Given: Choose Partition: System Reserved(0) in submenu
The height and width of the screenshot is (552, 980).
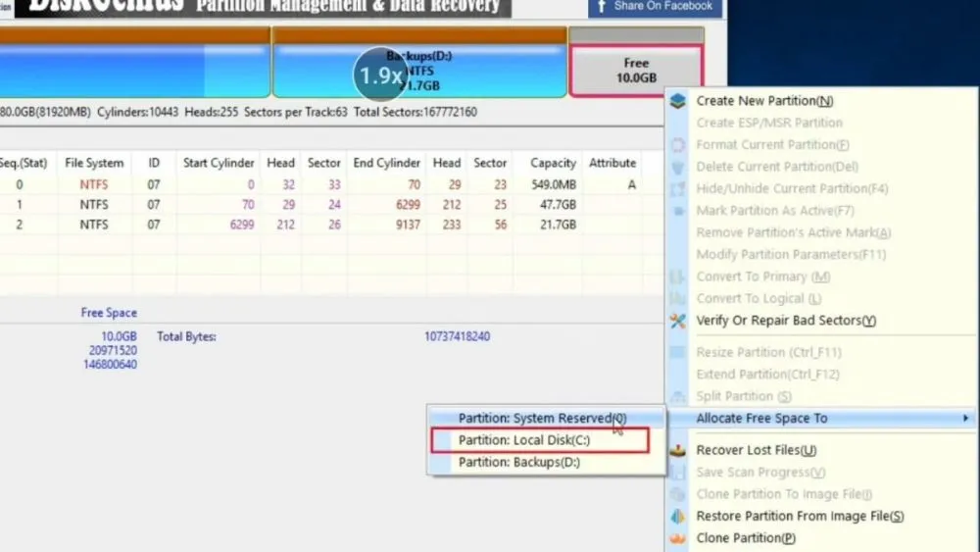Looking at the screenshot, I should tap(542, 419).
